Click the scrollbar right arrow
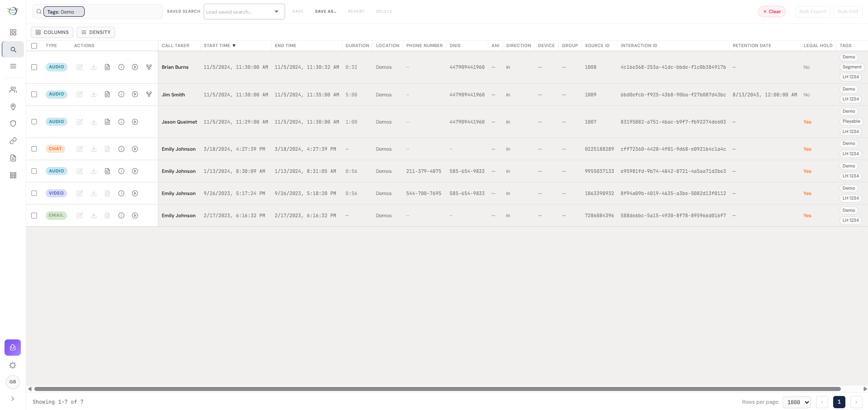Image resolution: width=868 pixels, height=410 pixels. pyautogui.click(x=865, y=389)
